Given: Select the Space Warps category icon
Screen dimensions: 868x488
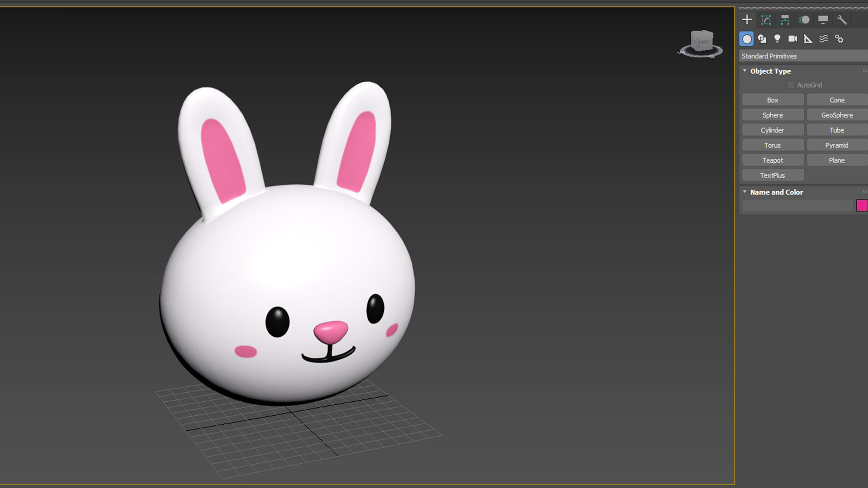Looking at the screenshot, I should click(x=824, y=39).
